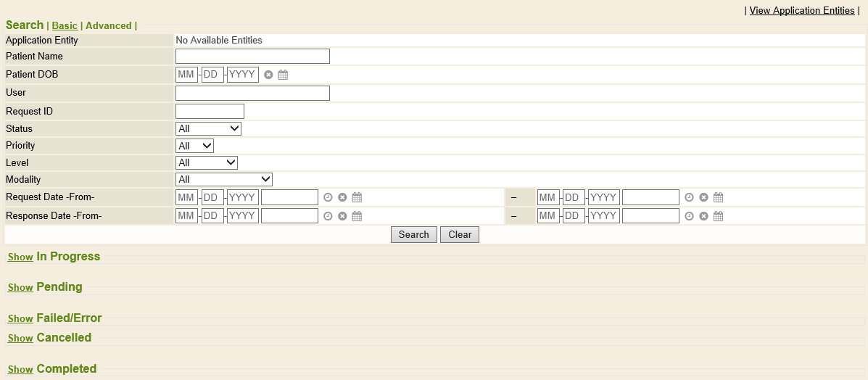Open View Application Entities link
Viewport: 868px width, 380px height.
(801, 10)
